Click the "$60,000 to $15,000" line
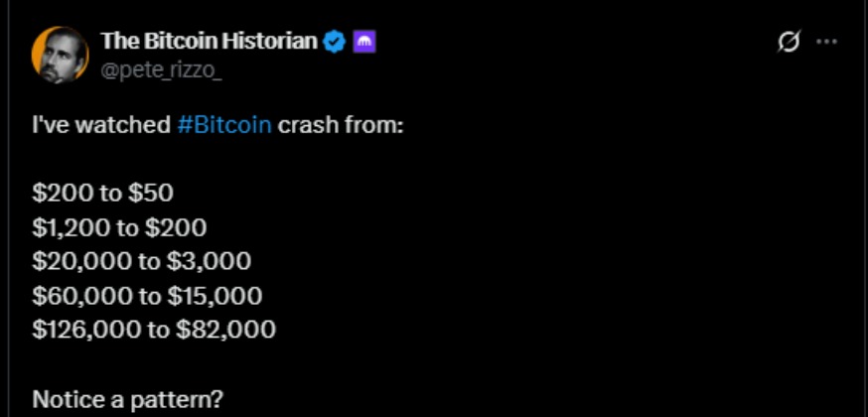The height and width of the screenshot is (417, 868). [147, 296]
